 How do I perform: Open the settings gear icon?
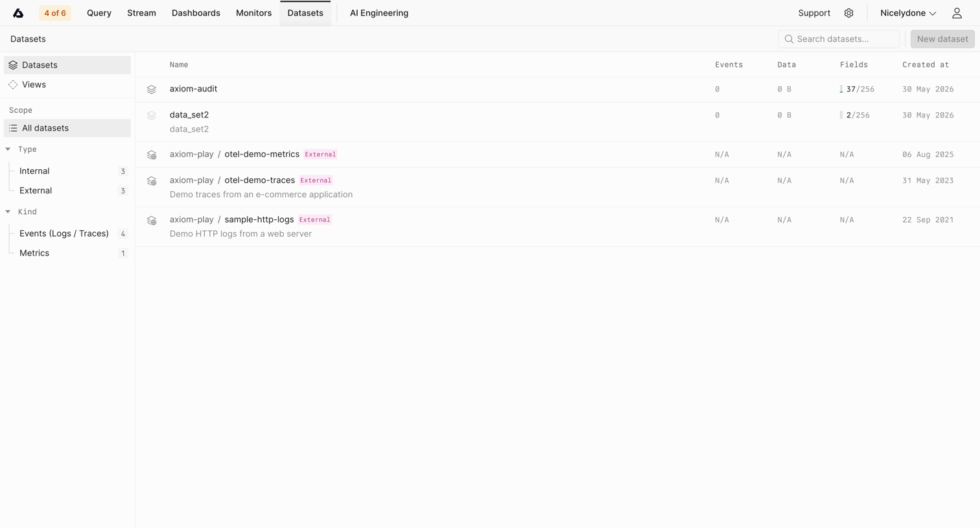coord(848,13)
